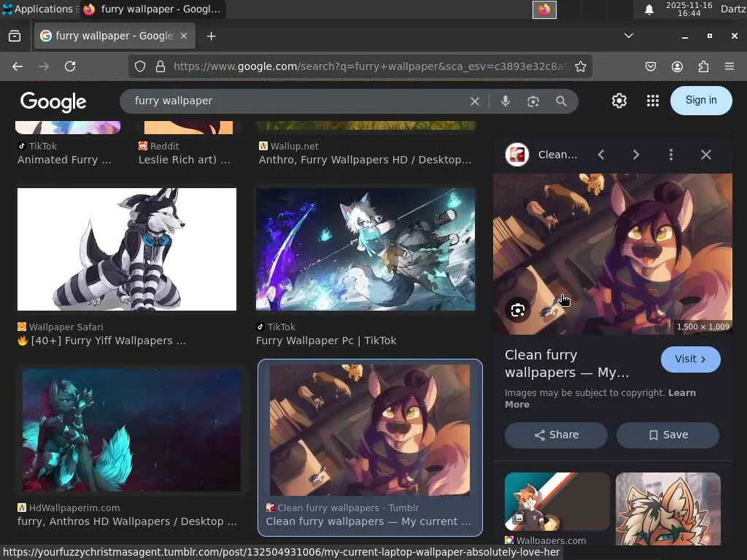Open the recent browsing tab list icon
This screenshot has width=747, height=560.
(15, 36)
